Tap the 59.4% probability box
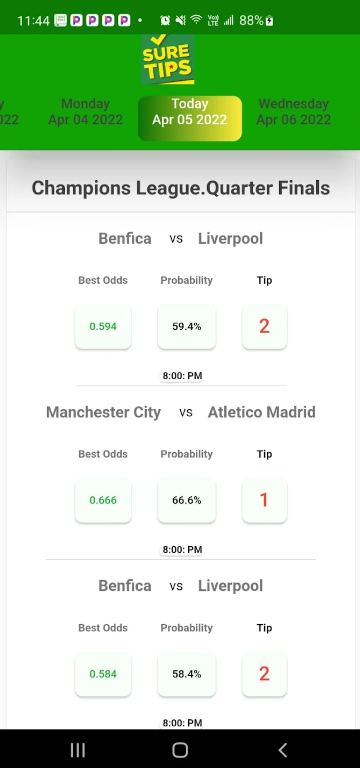The height and width of the screenshot is (768, 360). tap(187, 326)
